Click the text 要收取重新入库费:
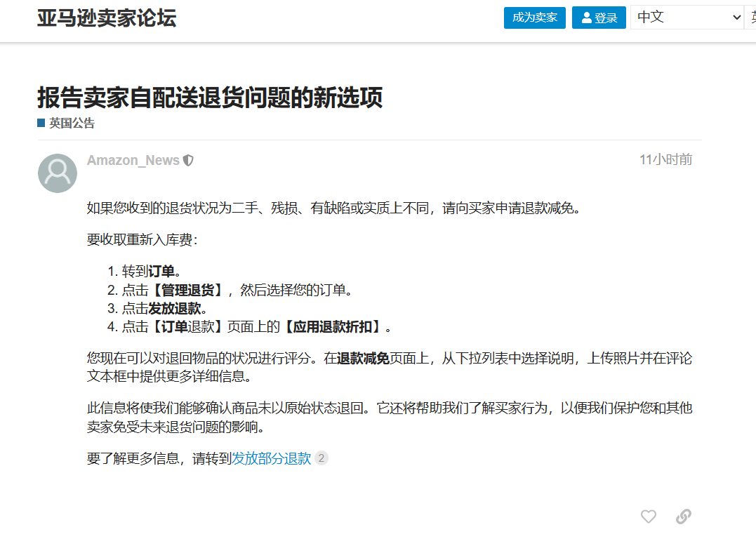This screenshot has height=539, width=756. [x=142, y=239]
